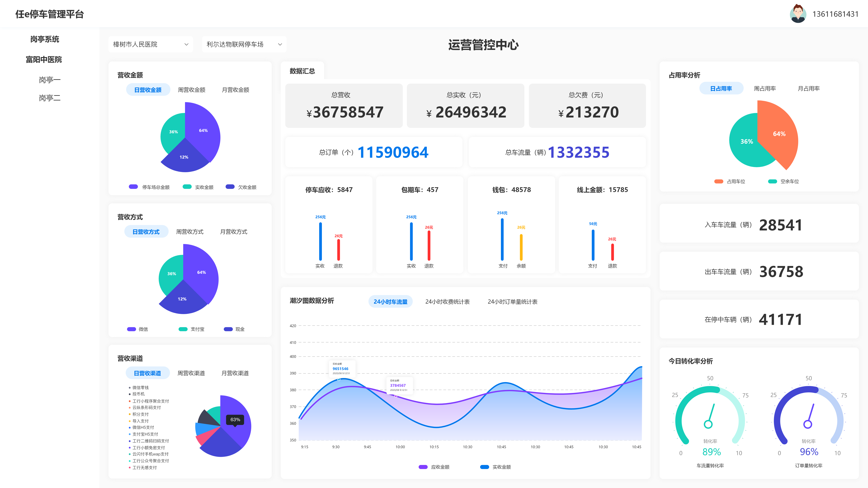This screenshot has width=868, height=488.
Task: Click the 在停中车辆 value 41171
Action: [x=780, y=320]
